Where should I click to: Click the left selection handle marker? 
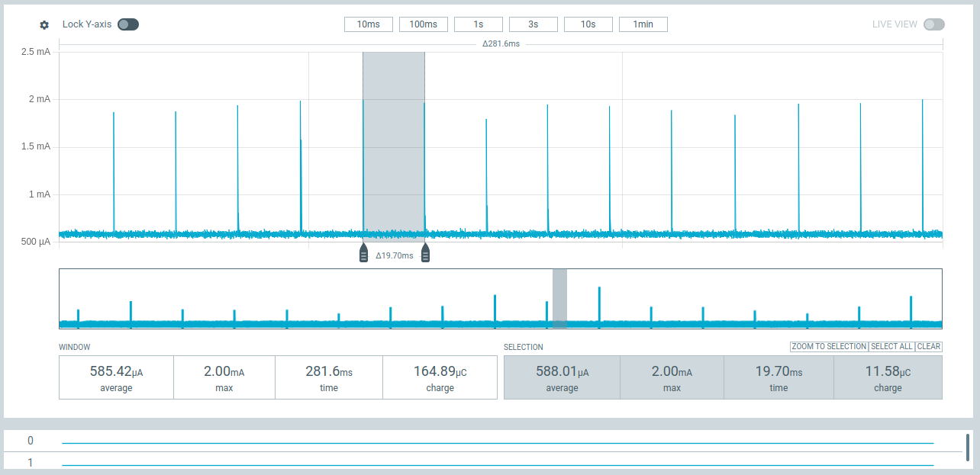point(364,253)
